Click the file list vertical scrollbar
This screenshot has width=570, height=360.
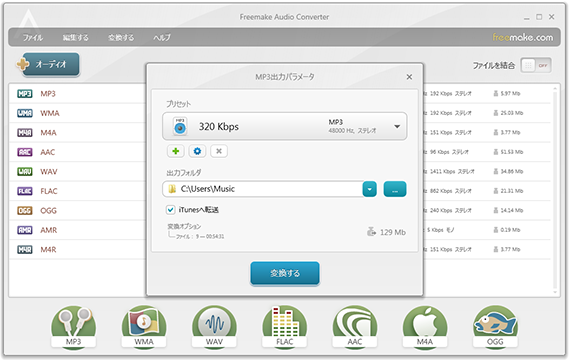click(555, 191)
